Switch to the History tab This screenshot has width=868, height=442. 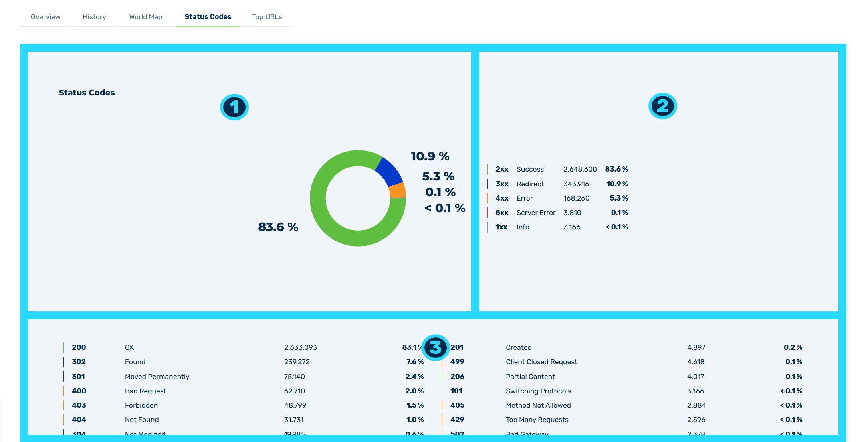pyautogui.click(x=94, y=17)
